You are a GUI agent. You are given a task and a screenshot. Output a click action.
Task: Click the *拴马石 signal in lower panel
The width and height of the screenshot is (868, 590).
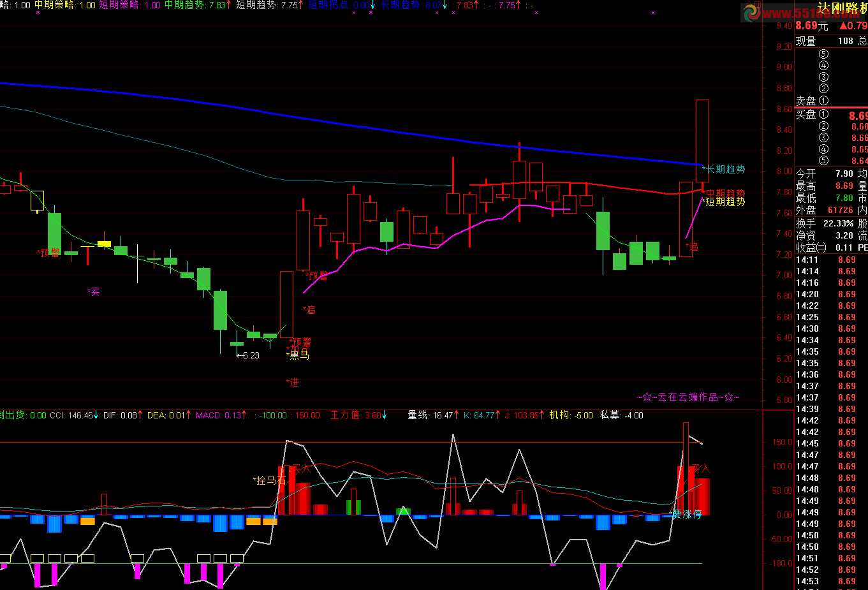point(270,480)
